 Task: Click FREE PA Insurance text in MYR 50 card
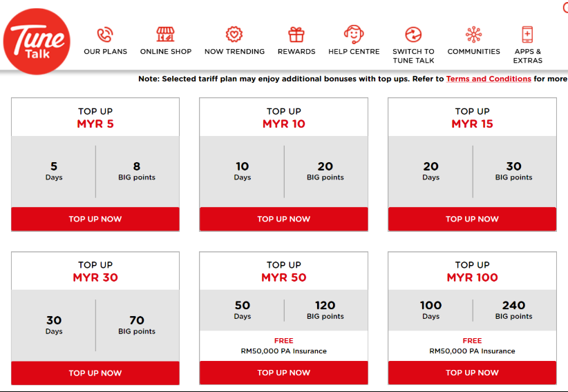coord(283,346)
